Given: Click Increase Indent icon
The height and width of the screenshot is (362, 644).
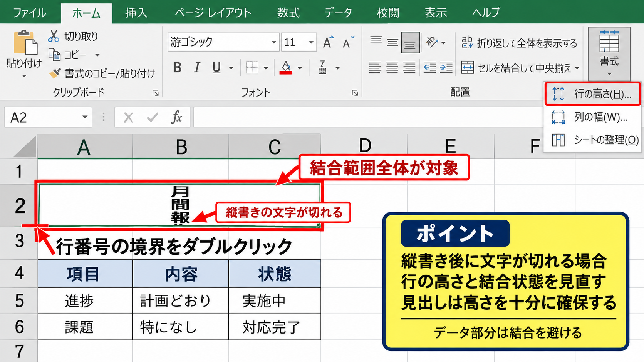Looking at the screenshot, I should 446,68.
